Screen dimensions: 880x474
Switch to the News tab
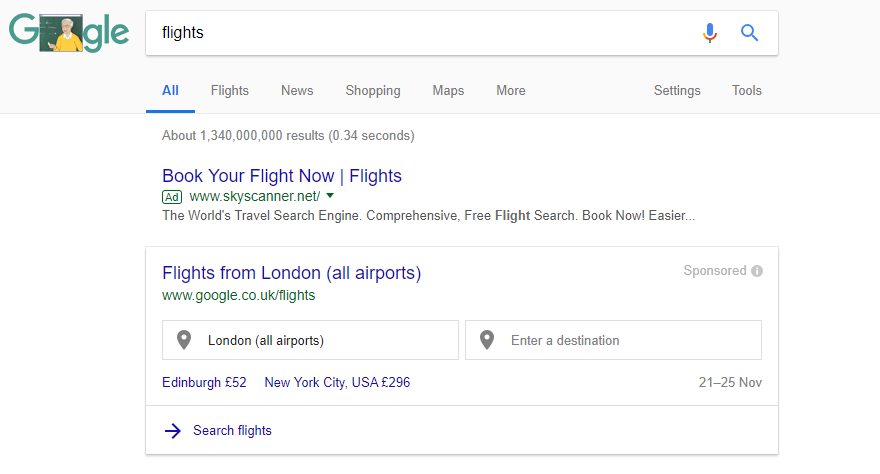[297, 91]
